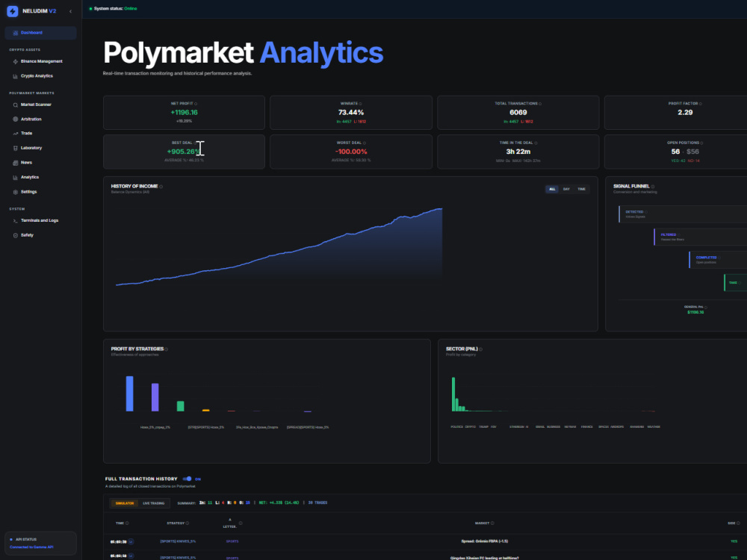Image resolution: width=747 pixels, height=560 pixels.
Task: Click the Total Transactions 6069 value
Action: [518, 113]
